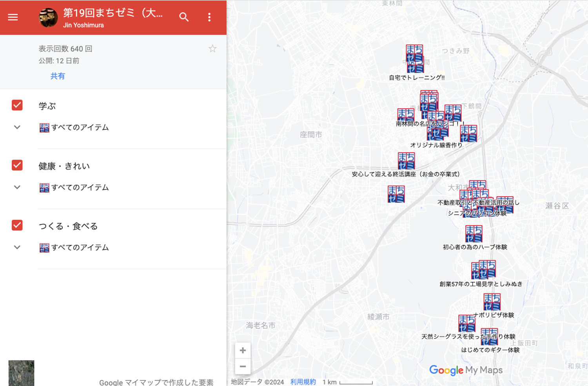Click the author name Jin Yoshimura

83,25
